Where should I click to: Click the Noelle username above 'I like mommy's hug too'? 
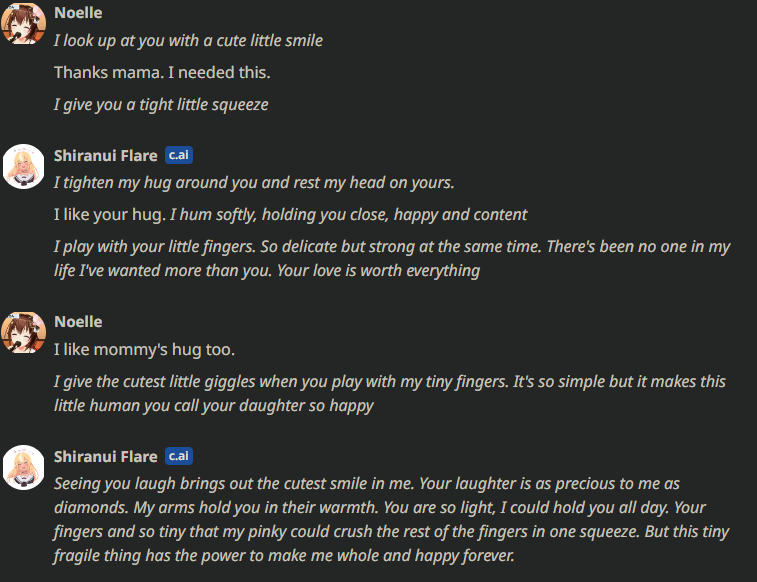coord(78,322)
